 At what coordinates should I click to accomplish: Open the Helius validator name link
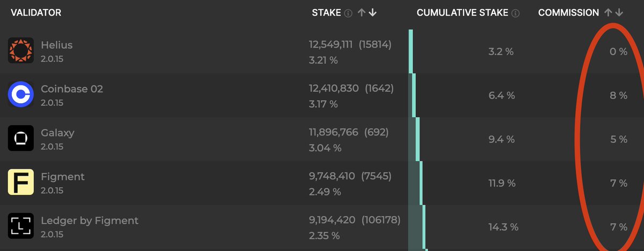point(56,45)
